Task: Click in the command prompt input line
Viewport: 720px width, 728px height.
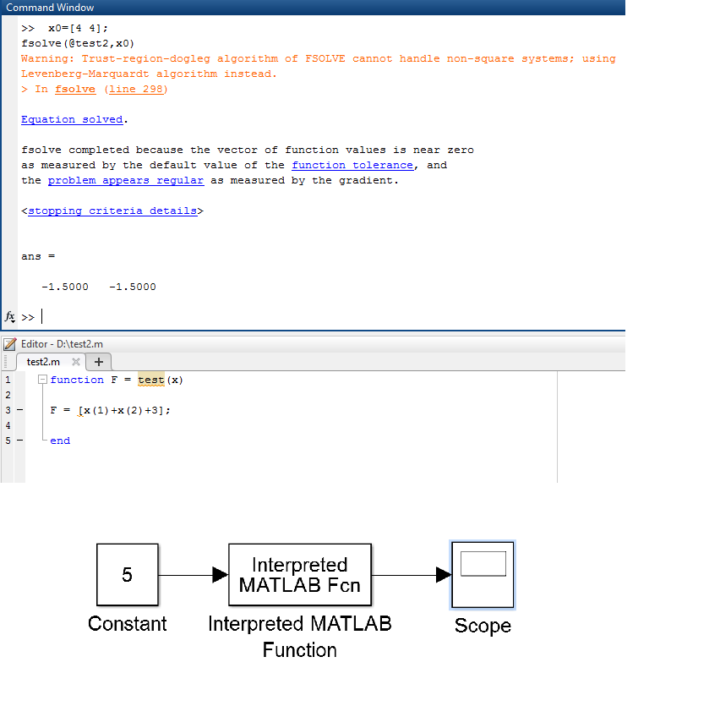Action: point(254,317)
